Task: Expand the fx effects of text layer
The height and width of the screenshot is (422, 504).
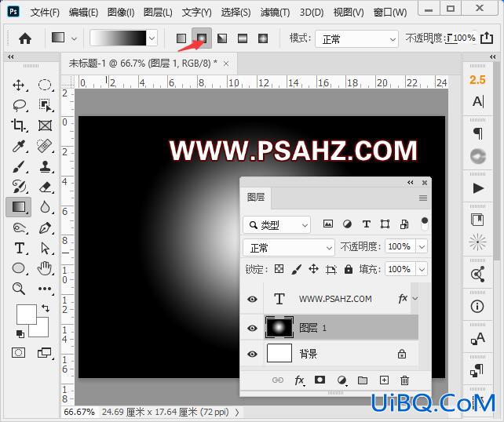Action: click(415, 299)
